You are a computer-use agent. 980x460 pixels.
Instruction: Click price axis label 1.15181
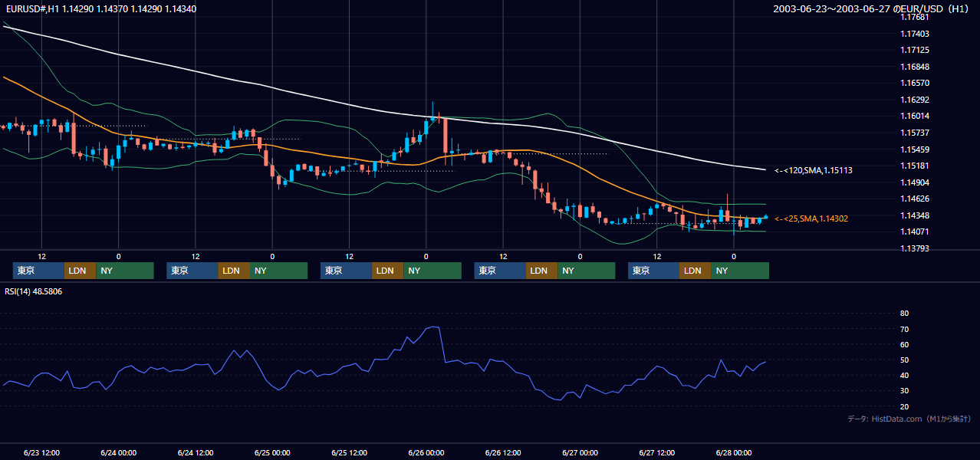[x=914, y=166]
